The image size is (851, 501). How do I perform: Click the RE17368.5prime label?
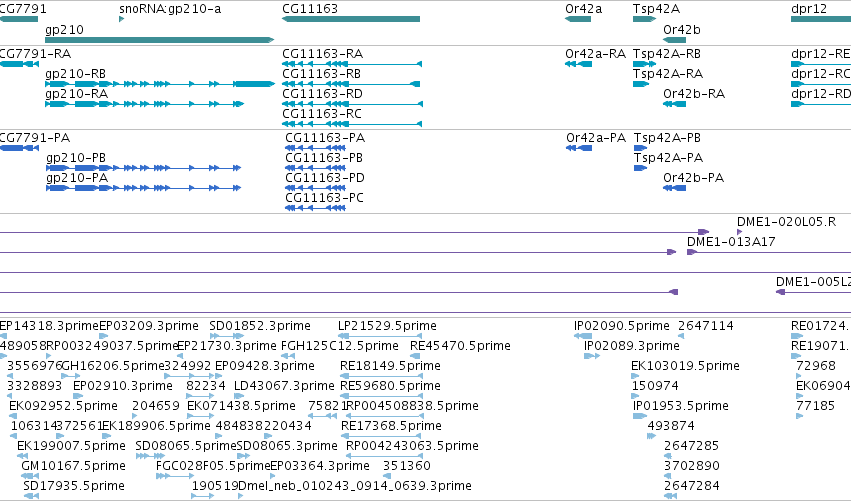391,426
